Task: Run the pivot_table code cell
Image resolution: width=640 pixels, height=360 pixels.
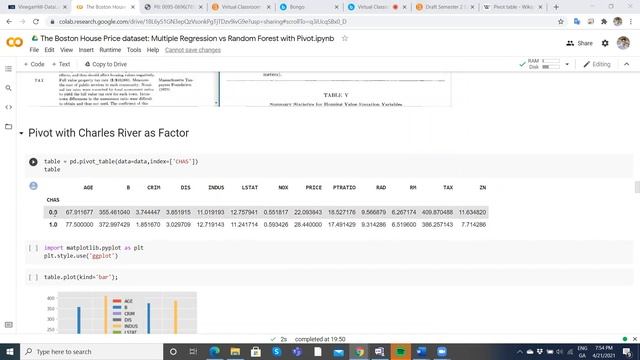Action: point(33,162)
